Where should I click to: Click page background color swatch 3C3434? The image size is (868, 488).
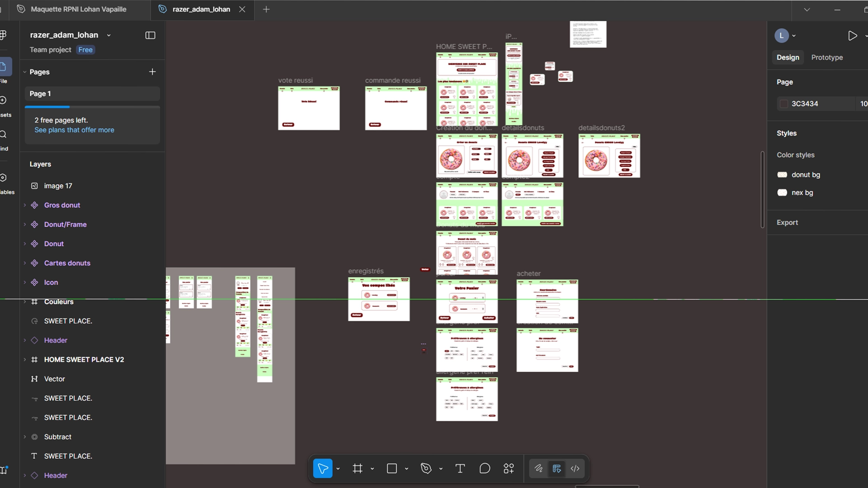784,103
